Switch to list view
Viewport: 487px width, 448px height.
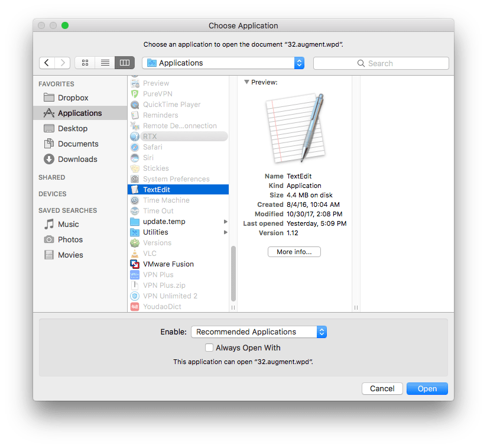click(105, 63)
